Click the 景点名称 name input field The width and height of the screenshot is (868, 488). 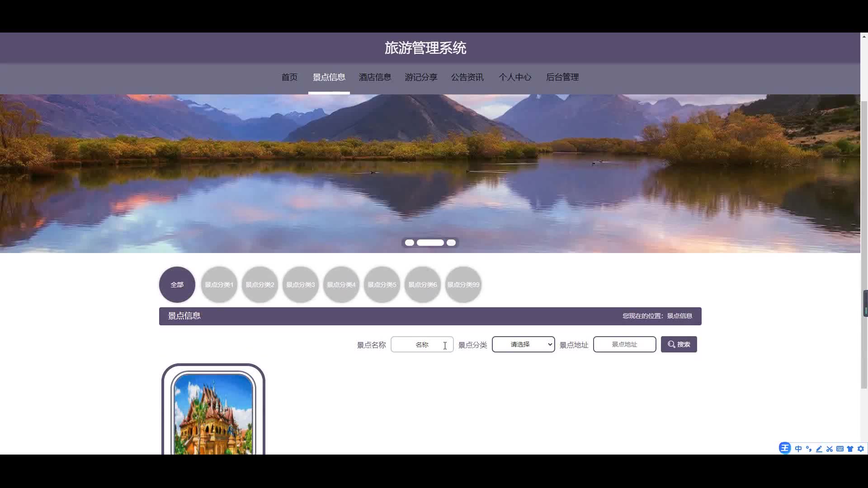point(422,344)
